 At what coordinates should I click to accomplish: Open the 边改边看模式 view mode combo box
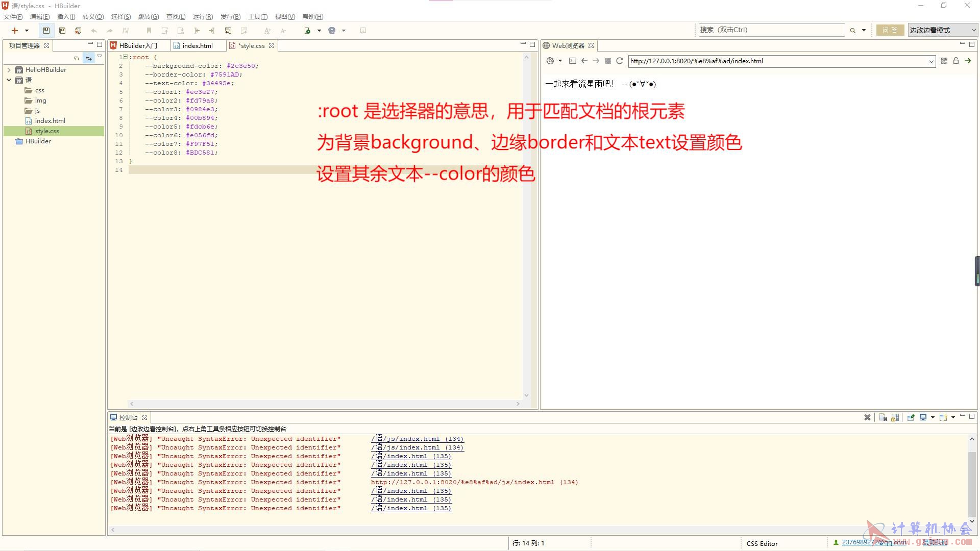942,30
